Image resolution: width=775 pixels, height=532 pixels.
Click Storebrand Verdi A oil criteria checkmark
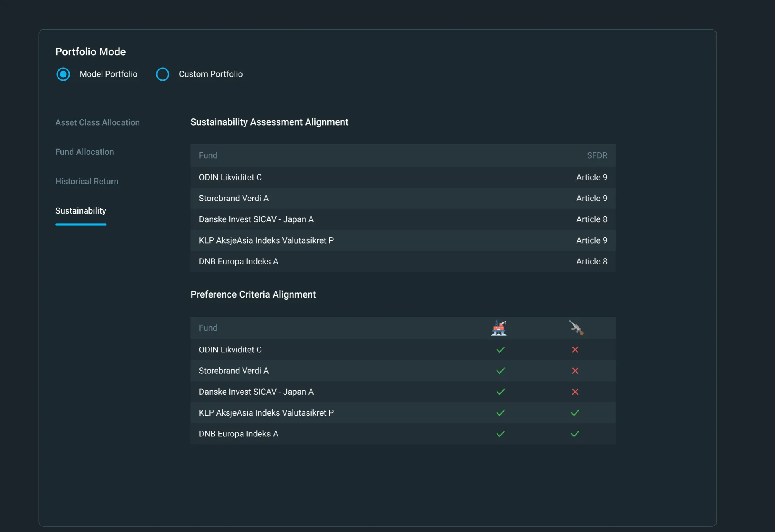(500, 371)
